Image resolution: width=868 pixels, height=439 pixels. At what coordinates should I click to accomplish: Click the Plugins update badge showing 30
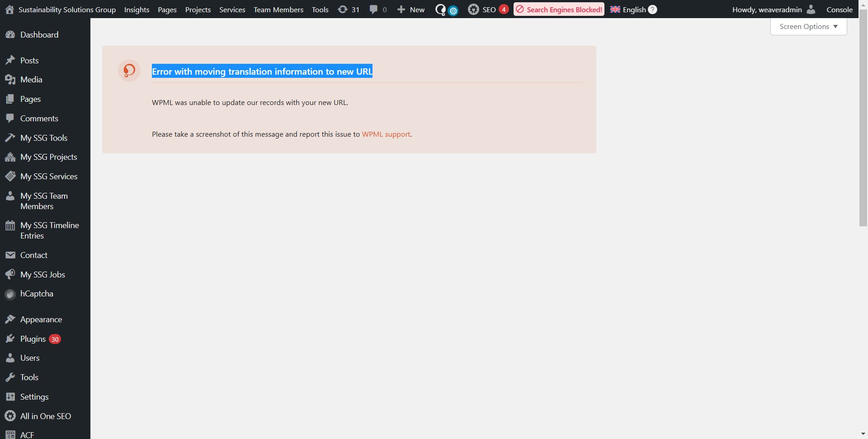55,339
